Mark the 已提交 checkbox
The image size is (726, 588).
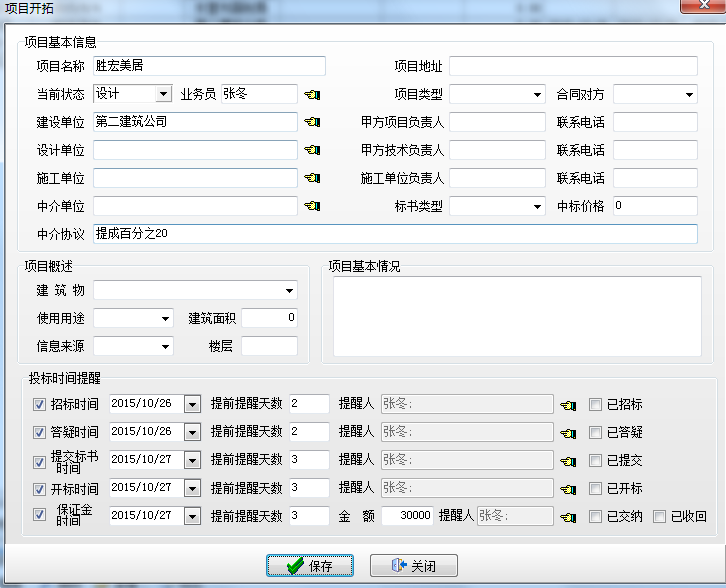596,461
